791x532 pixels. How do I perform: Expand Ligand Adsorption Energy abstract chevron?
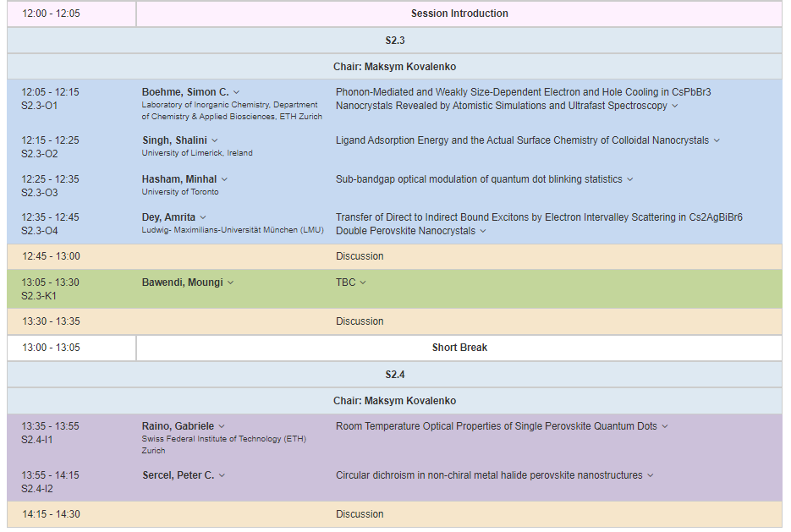(x=717, y=140)
